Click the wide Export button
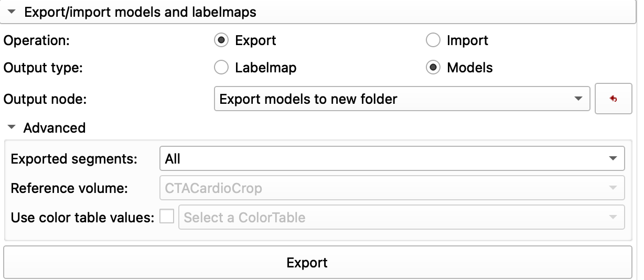The image size is (644, 280). pyautogui.click(x=318, y=262)
